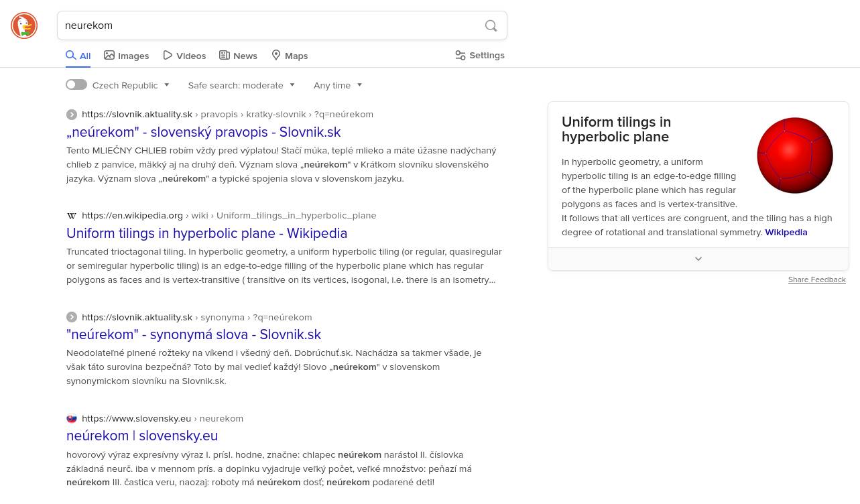Image resolution: width=860 pixels, height=504 pixels.
Task: Click into the search box containing neurekom
Action: point(271,25)
